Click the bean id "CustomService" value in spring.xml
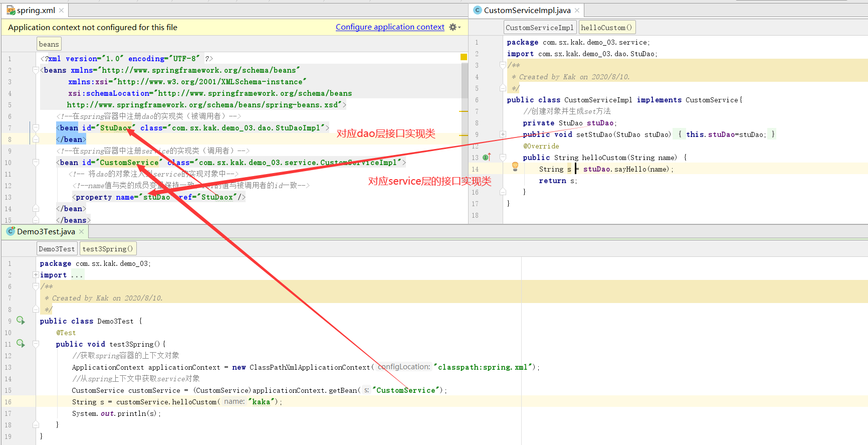Image resolution: width=868 pixels, height=445 pixels. (x=129, y=163)
